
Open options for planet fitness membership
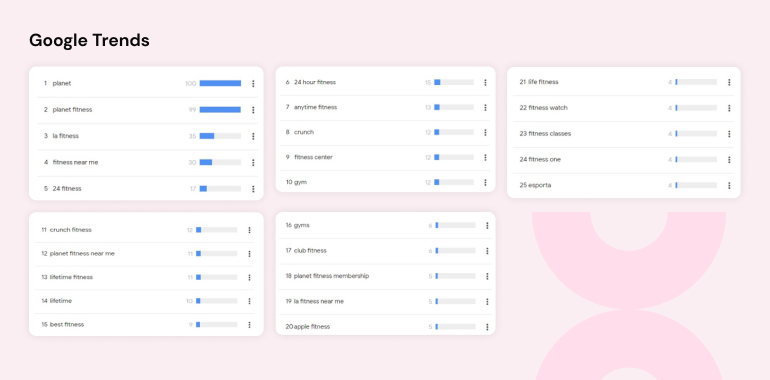[487, 276]
